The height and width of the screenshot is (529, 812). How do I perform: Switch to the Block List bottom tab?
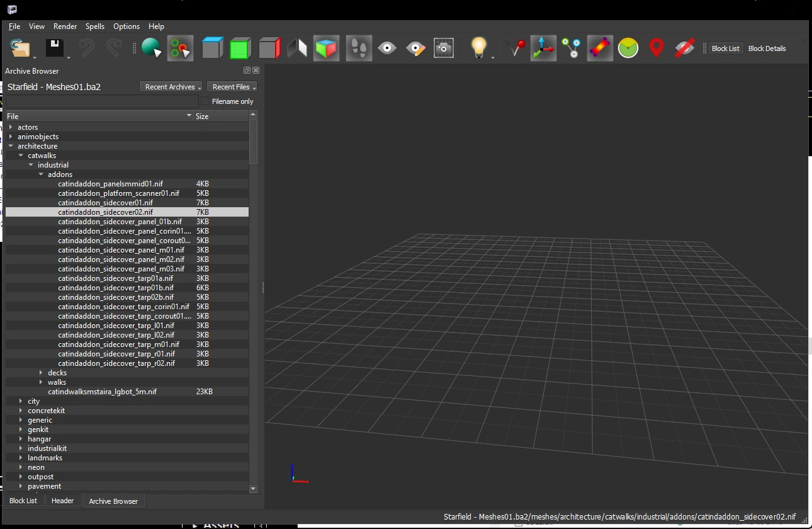tap(23, 501)
